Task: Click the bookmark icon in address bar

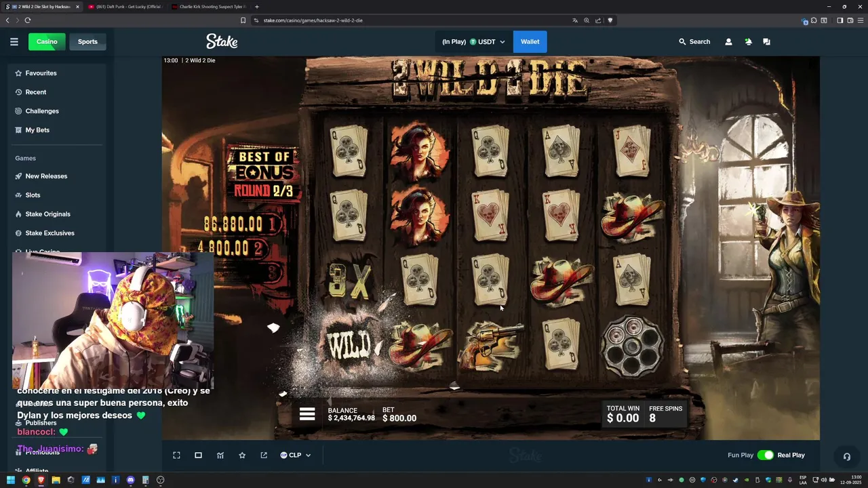Action: [243, 20]
